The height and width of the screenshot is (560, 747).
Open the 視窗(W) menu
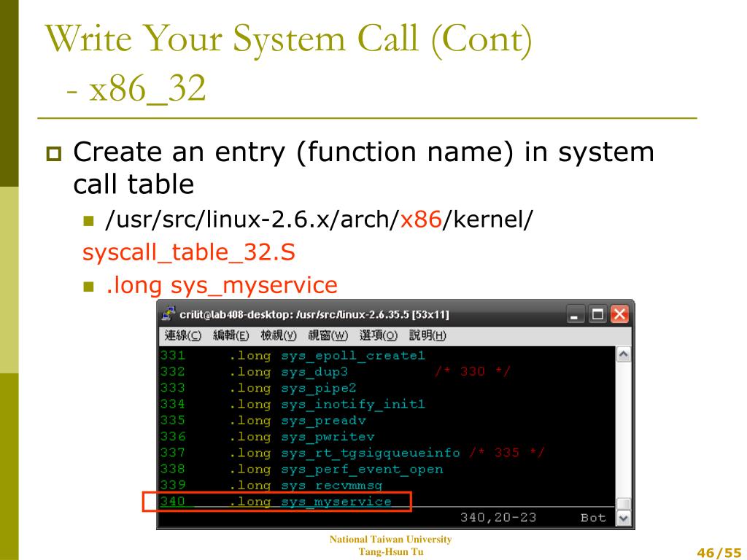pos(328,335)
